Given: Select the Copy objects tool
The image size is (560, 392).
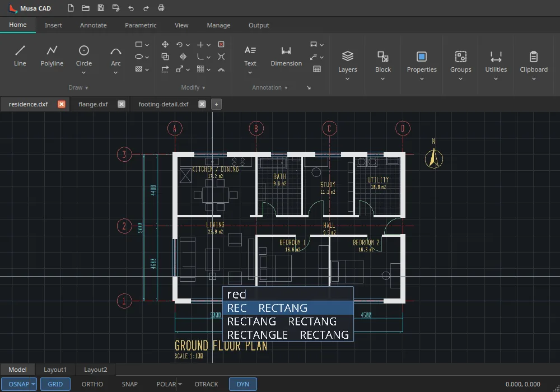Looking at the screenshot, I should 165,57.
